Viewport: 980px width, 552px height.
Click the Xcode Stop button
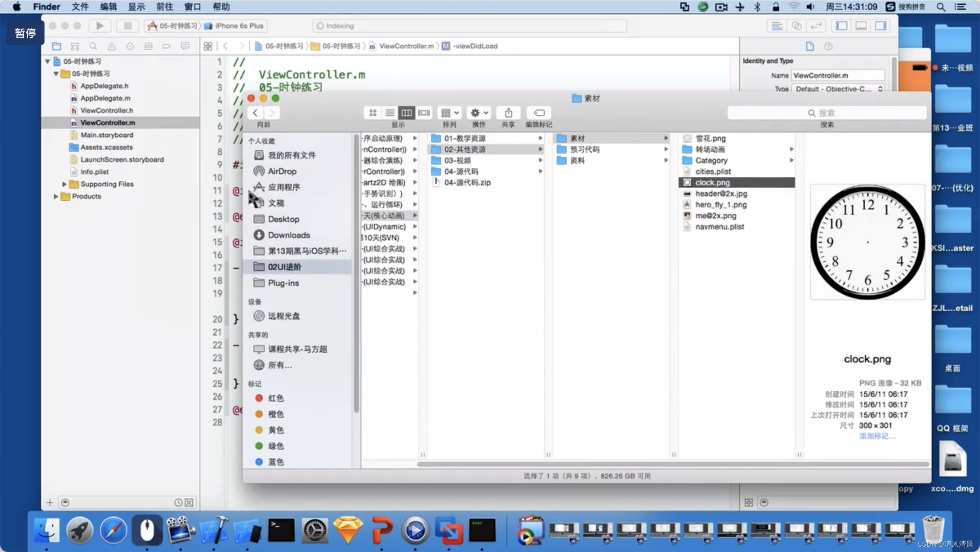128,26
